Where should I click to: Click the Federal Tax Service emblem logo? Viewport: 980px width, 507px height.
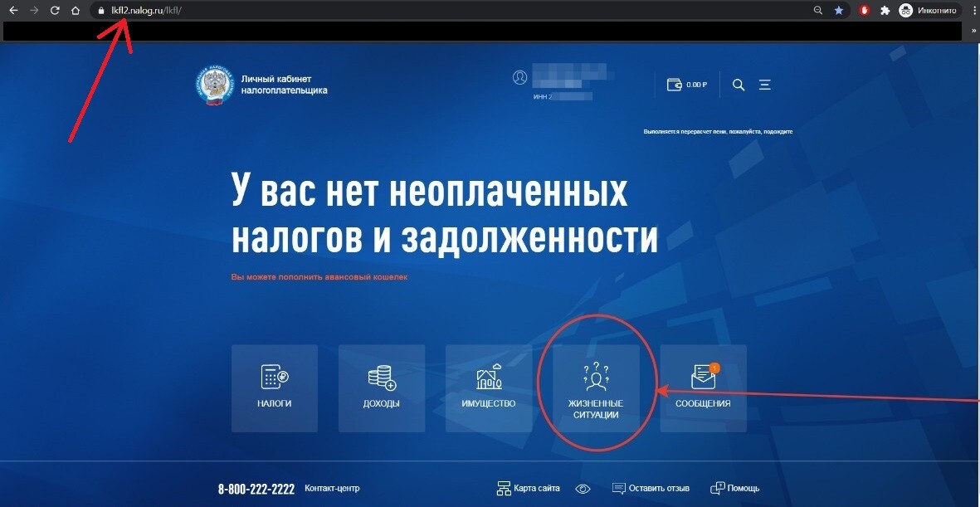click(214, 85)
